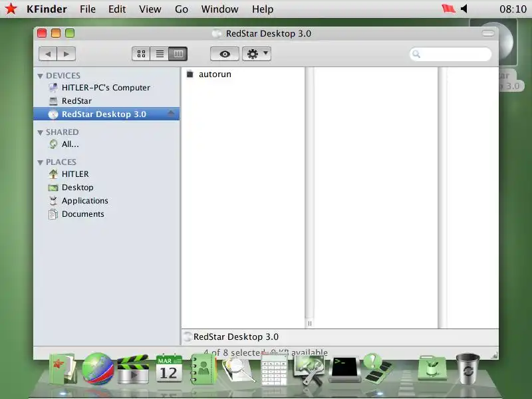Click the search field
This screenshot has width=532, height=399.
[451, 55]
